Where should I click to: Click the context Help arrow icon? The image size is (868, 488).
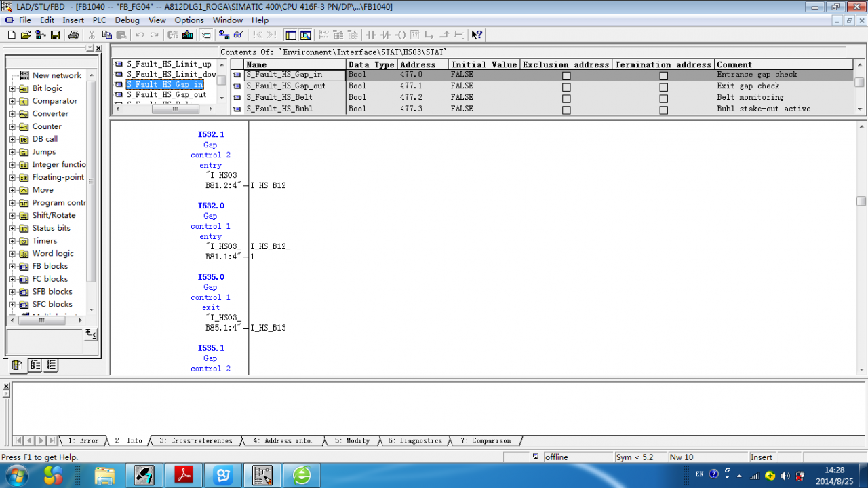pyautogui.click(x=477, y=35)
